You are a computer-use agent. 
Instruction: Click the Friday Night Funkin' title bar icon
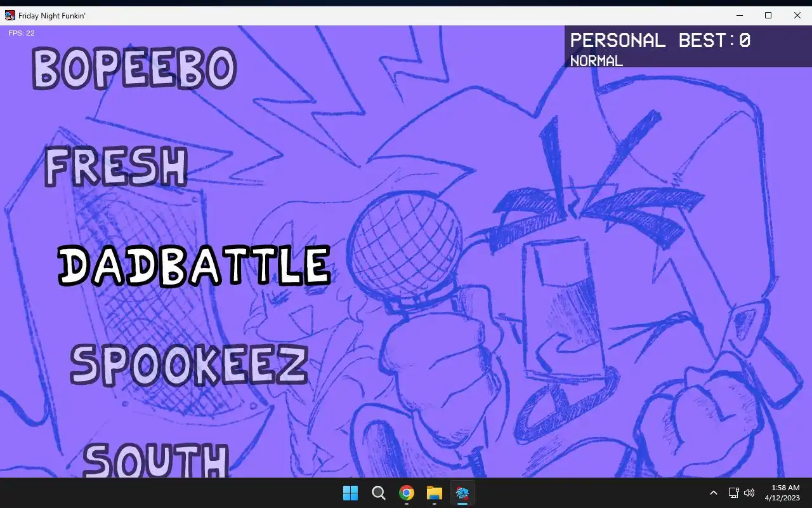coord(10,15)
